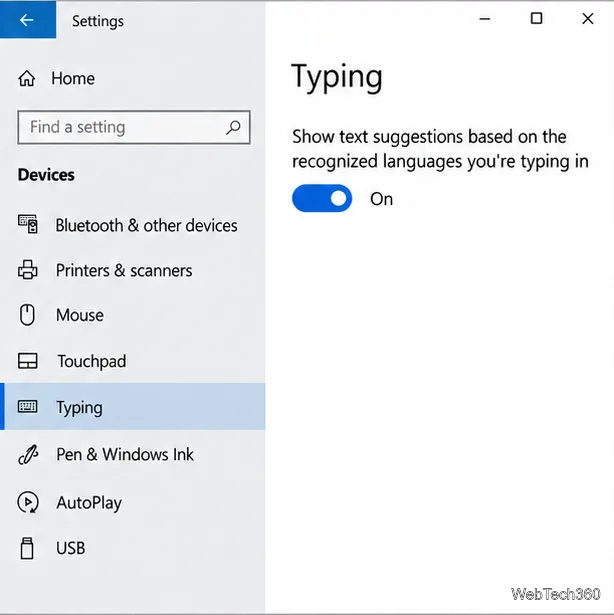Go to Home label in sidebar
This screenshot has height=615, width=614.
click(x=73, y=78)
